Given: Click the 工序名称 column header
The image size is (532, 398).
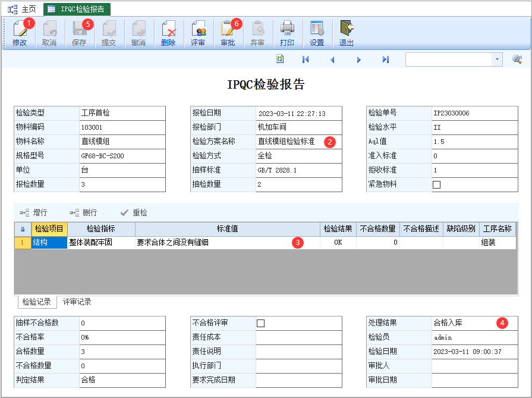Looking at the screenshot, I should pyautogui.click(x=498, y=229).
